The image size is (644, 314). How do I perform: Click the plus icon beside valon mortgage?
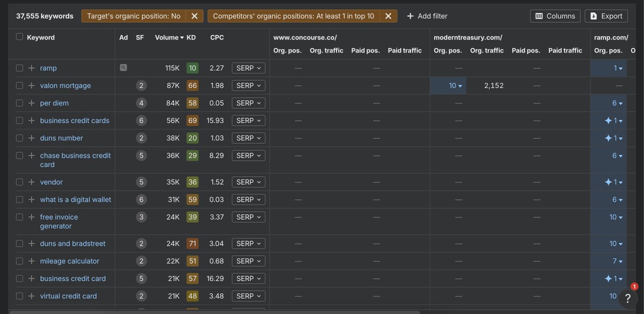pyautogui.click(x=32, y=86)
